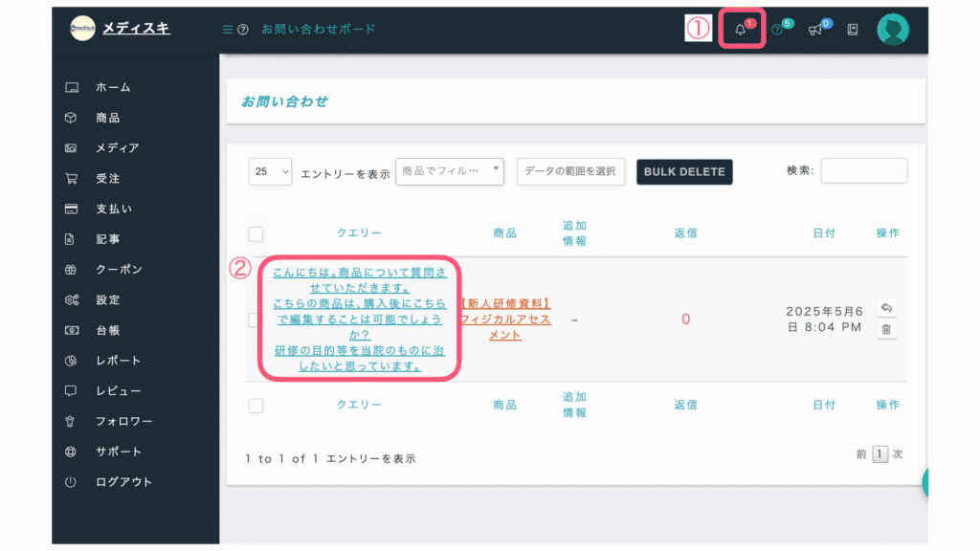
Task: Click '1 to 1 of 1 エントリーを表示' text
Action: 330,458
